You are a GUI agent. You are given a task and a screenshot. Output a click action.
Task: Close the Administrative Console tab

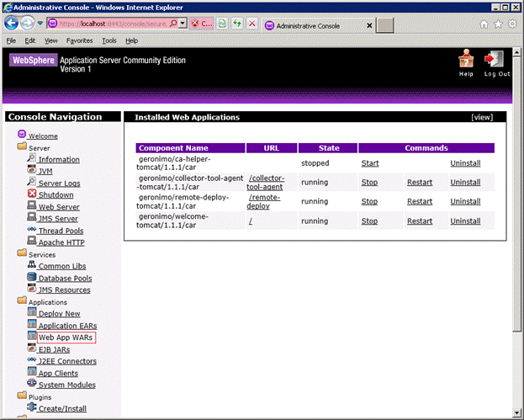[x=369, y=26]
